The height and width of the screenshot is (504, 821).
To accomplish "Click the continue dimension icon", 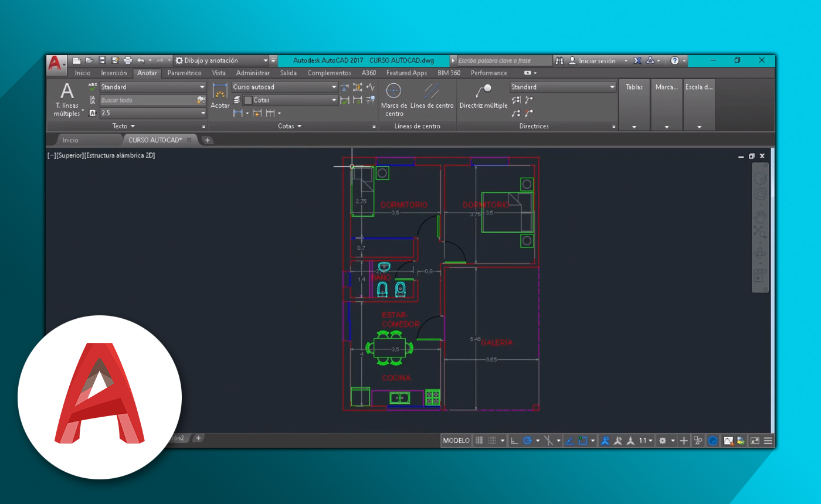I will click(x=270, y=113).
